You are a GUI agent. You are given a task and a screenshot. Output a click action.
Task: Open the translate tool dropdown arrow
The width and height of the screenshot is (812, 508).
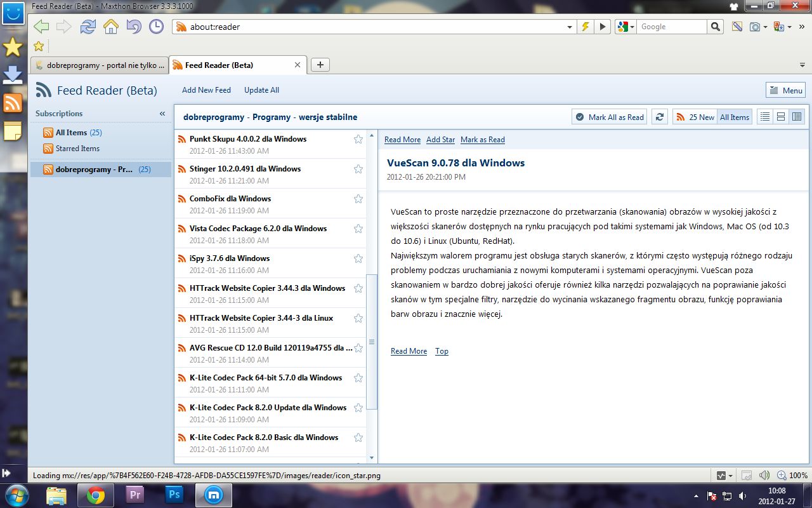point(789,27)
